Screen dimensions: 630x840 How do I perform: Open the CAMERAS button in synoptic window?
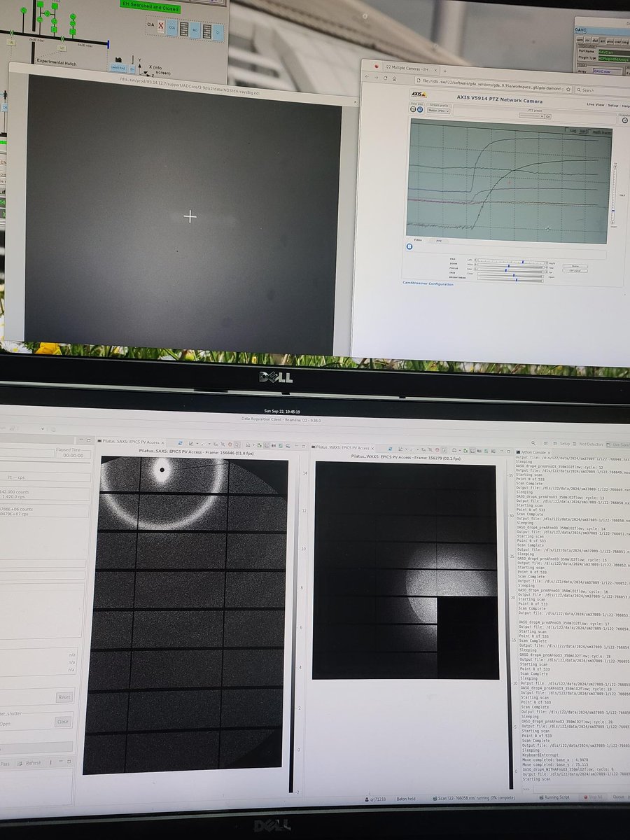118,67
